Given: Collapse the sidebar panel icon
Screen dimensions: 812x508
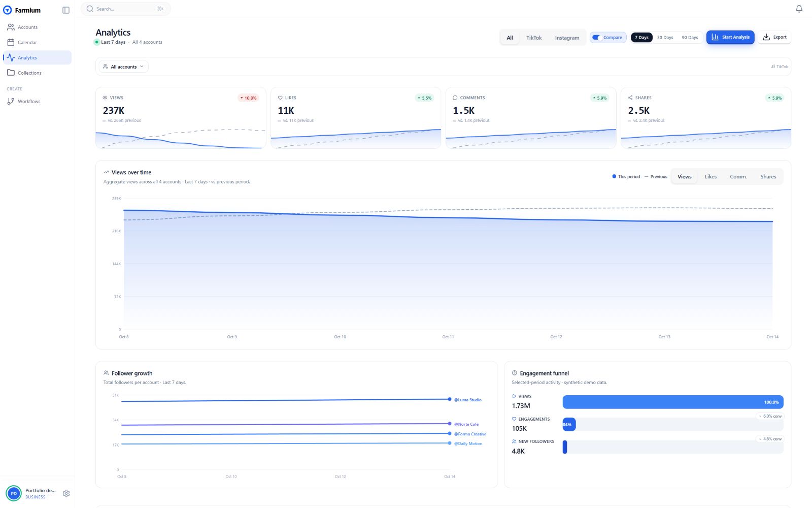Looking at the screenshot, I should pyautogui.click(x=66, y=10).
